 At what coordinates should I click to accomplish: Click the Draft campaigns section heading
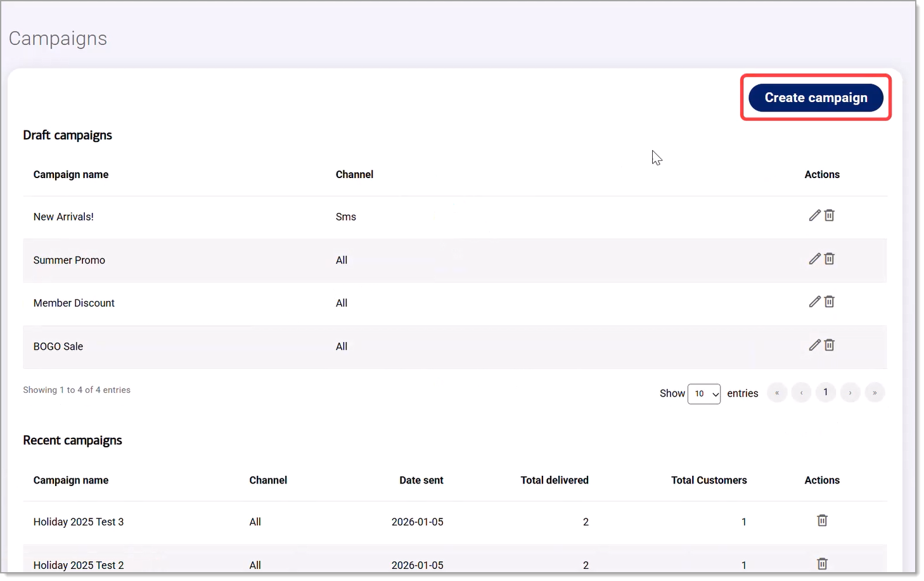tap(68, 135)
